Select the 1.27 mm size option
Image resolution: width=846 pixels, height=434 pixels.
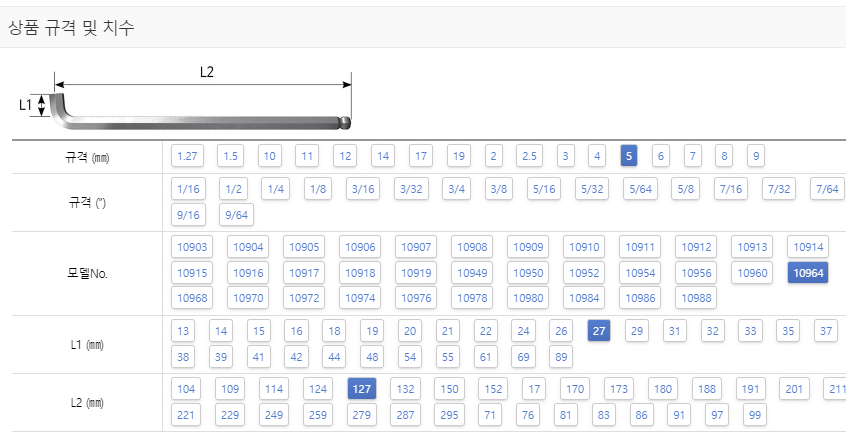click(187, 156)
